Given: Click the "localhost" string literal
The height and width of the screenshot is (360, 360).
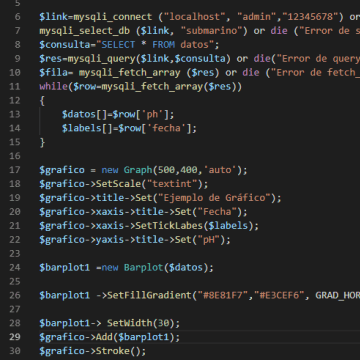Looking at the screenshot, I should point(195,17).
